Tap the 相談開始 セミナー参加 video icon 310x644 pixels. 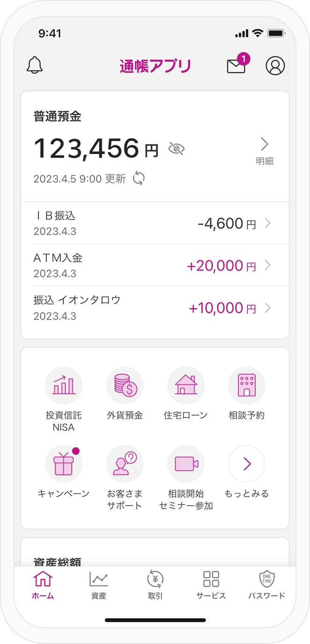[186, 464]
